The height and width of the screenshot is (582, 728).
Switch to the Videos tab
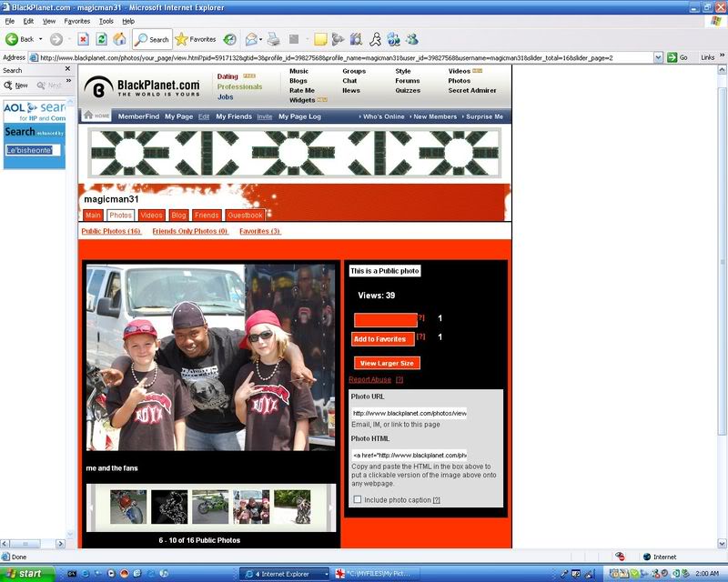point(151,215)
